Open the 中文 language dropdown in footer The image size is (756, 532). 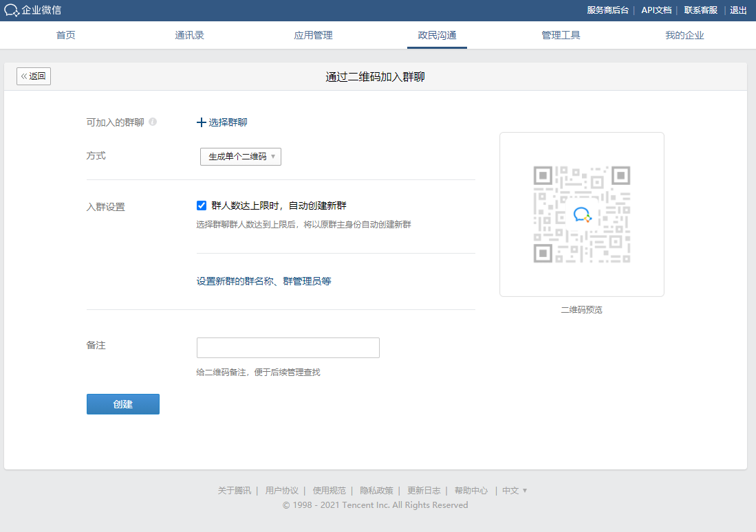(x=515, y=491)
